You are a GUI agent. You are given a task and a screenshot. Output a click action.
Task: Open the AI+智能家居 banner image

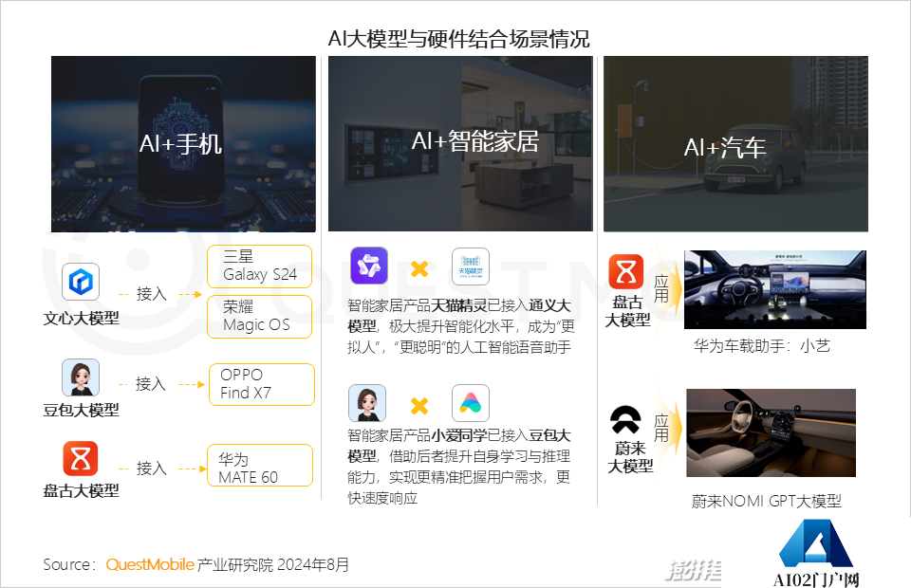point(461,143)
